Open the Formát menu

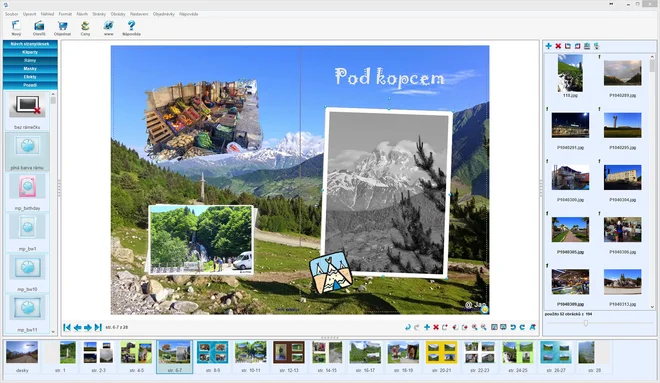click(x=65, y=14)
